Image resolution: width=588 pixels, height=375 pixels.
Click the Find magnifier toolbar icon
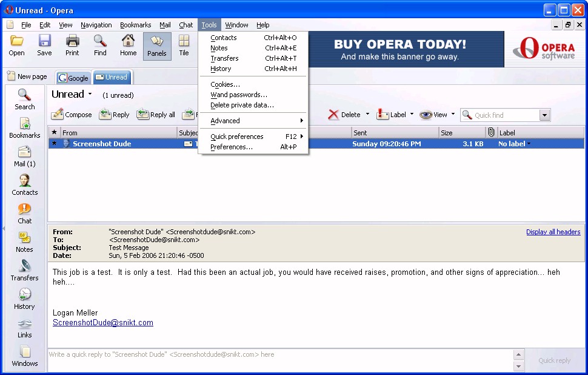pos(100,46)
